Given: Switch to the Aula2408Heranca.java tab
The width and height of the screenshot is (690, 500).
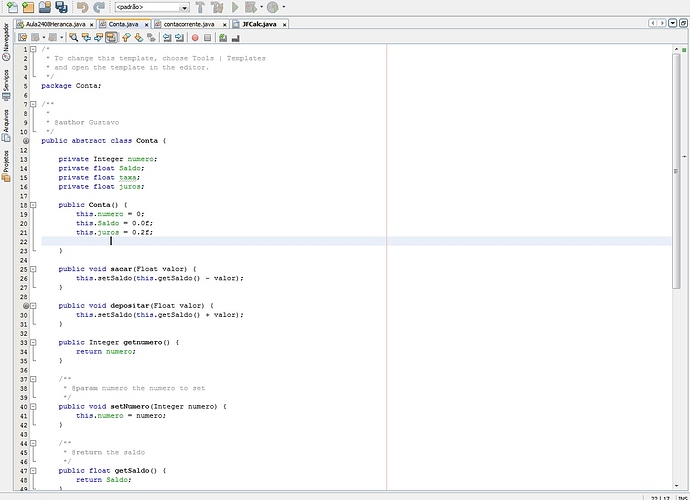Looking at the screenshot, I should (55, 22).
